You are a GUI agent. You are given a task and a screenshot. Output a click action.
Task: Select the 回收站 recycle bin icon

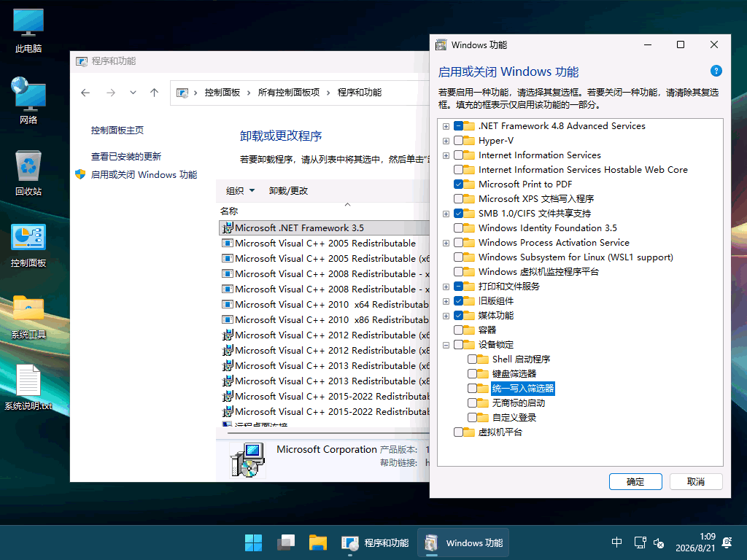[x=28, y=172]
